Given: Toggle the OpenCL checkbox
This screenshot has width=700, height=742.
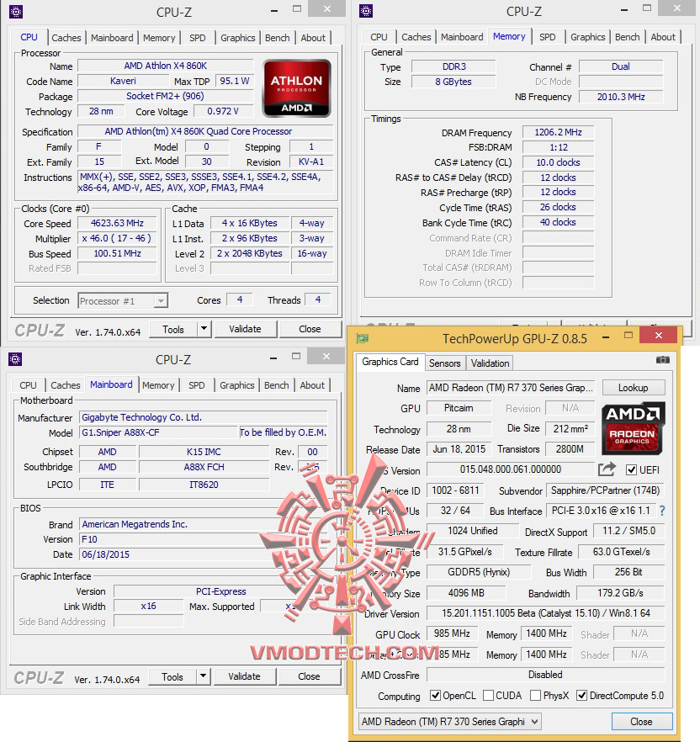Looking at the screenshot, I should (435, 695).
